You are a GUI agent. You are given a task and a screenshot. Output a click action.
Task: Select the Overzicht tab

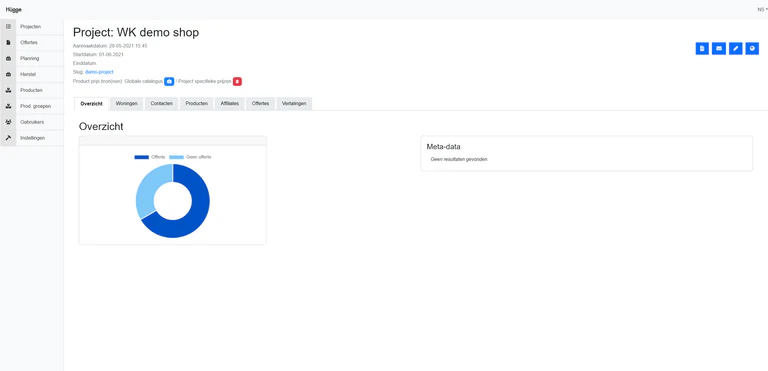[x=91, y=104]
